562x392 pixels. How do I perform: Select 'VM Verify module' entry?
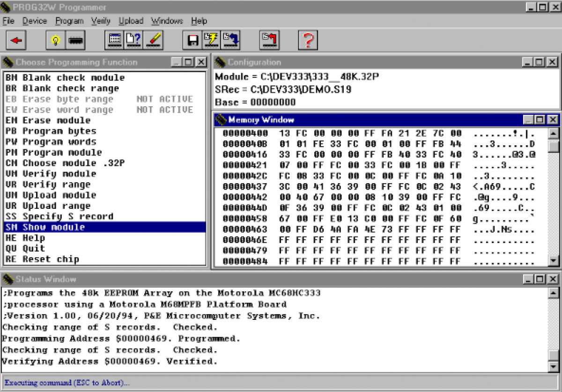click(x=51, y=174)
